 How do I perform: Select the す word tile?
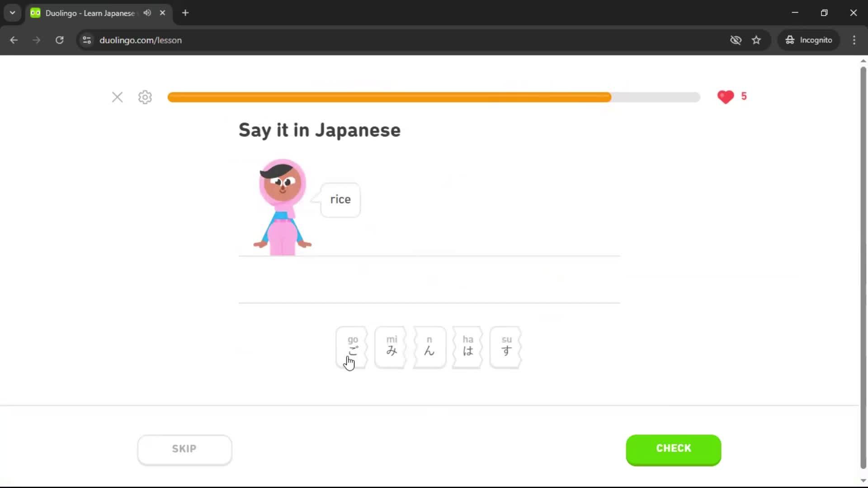(x=506, y=347)
